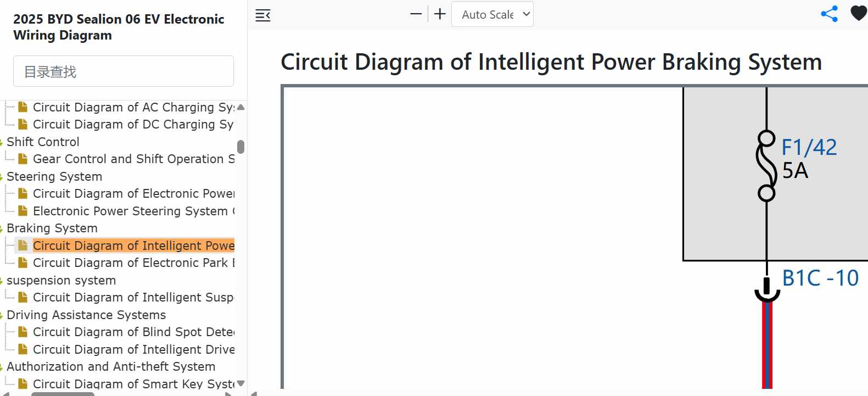868x396 pixels.
Task: Collapse the Shift Control category
Action: coord(43,142)
